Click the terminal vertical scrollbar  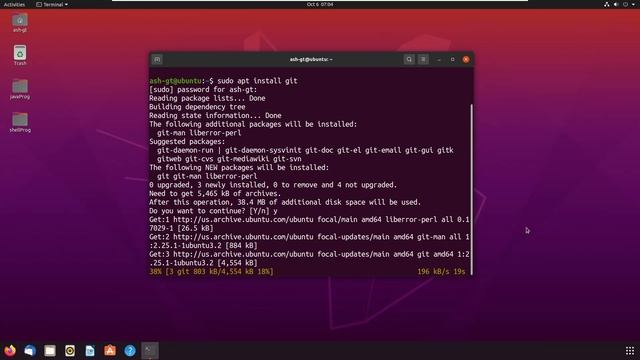(471, 189)
